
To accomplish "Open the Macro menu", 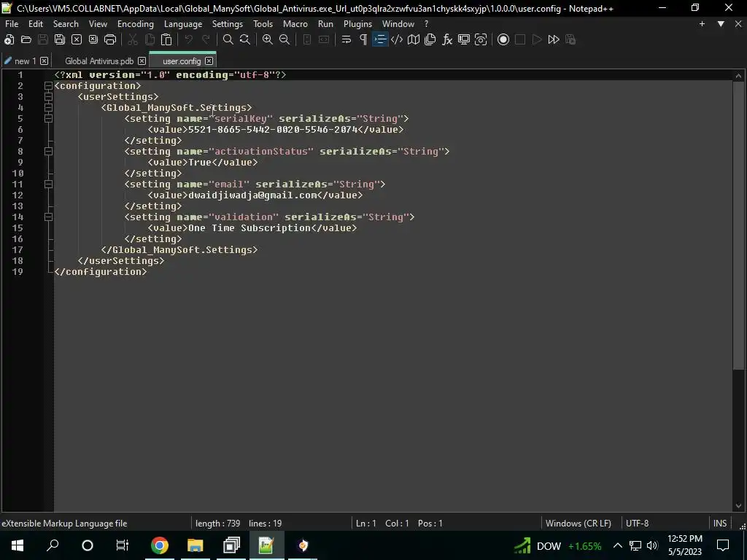I will pos(295,24).
